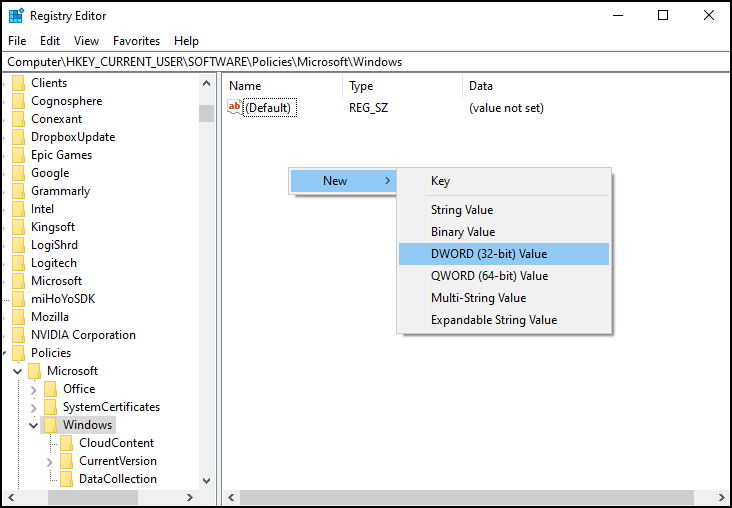Click the tree pane scroll down arrow

[206, 480]
